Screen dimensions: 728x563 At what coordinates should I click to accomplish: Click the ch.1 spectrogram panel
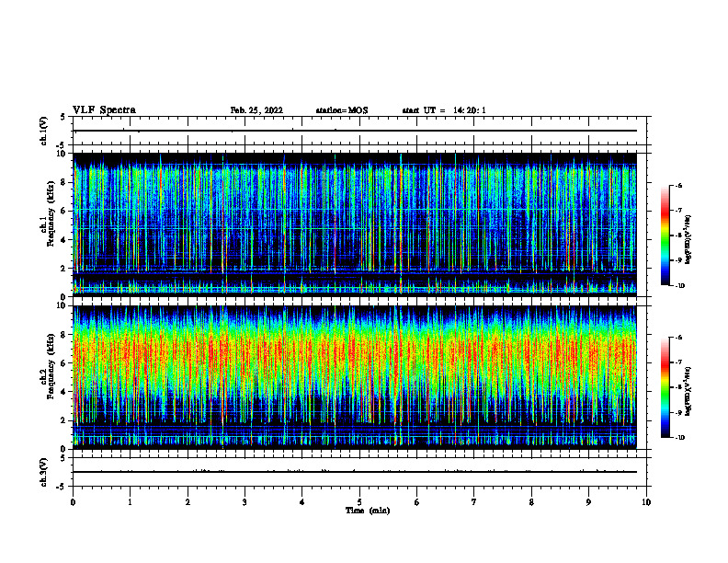(x=355, y=224)
